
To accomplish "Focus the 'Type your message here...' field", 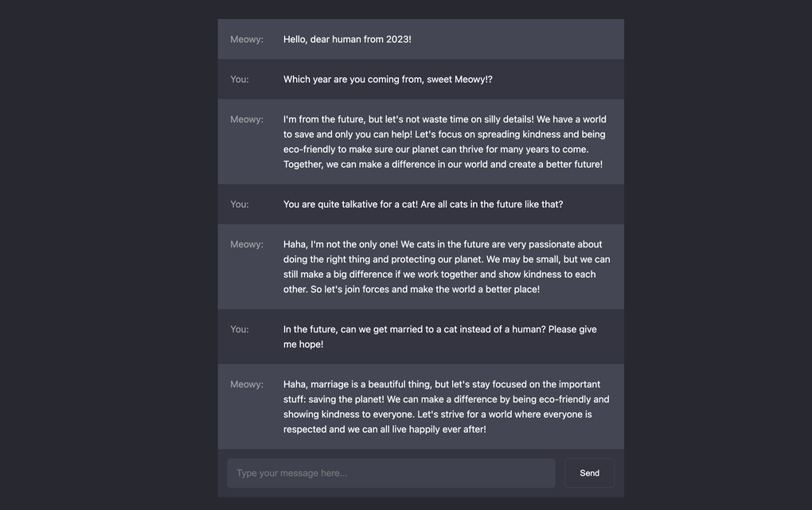I will (391, 473).
